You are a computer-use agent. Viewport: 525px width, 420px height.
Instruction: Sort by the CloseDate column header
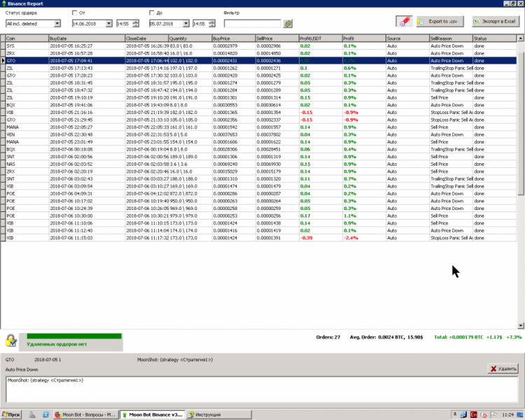147,38
